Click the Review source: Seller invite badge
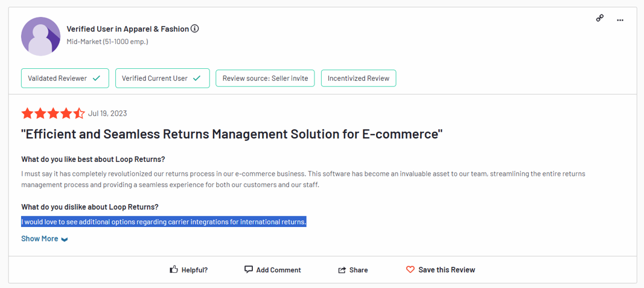The height and width of the screenshot is (288, 644). click(265, 78)
